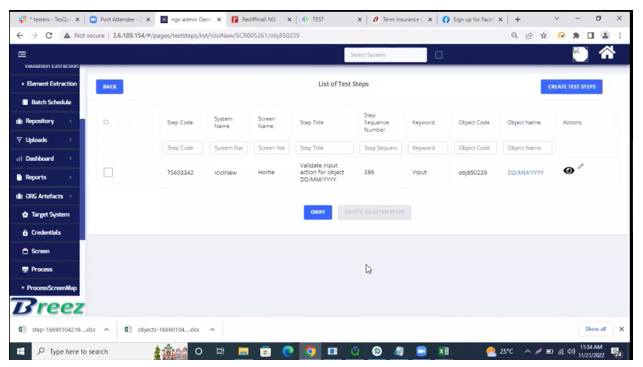643x367 pixels.
Task: Open notification center icon
Action: click(x=616, y=351)
